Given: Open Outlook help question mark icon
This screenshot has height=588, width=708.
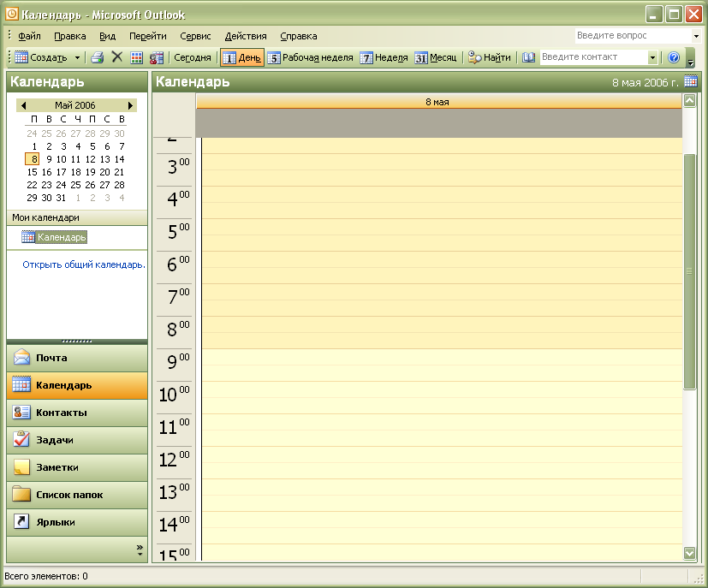Looking at the screenshot, I should [674, 57].
